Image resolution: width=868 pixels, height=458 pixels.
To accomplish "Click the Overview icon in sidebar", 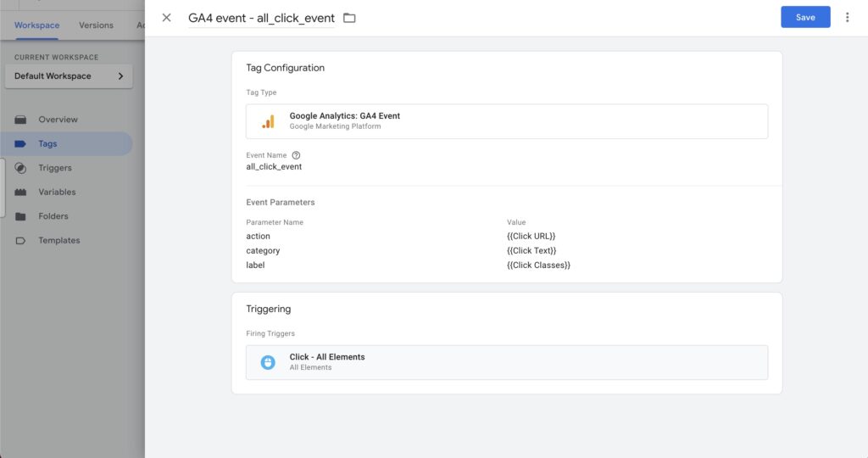I will click(20, 120).
